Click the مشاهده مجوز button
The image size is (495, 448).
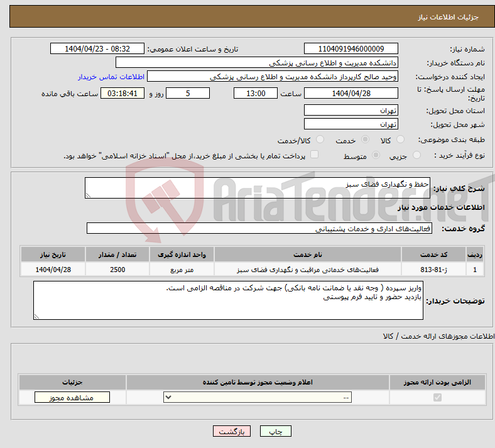72,397
